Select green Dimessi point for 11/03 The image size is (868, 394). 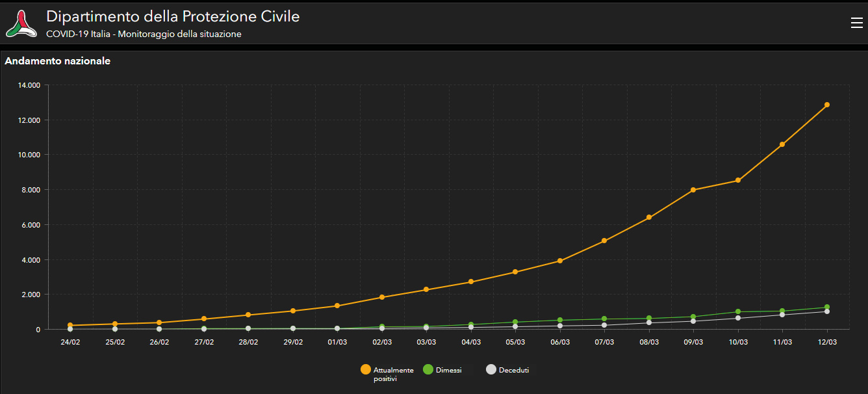[x=782, y=311]
